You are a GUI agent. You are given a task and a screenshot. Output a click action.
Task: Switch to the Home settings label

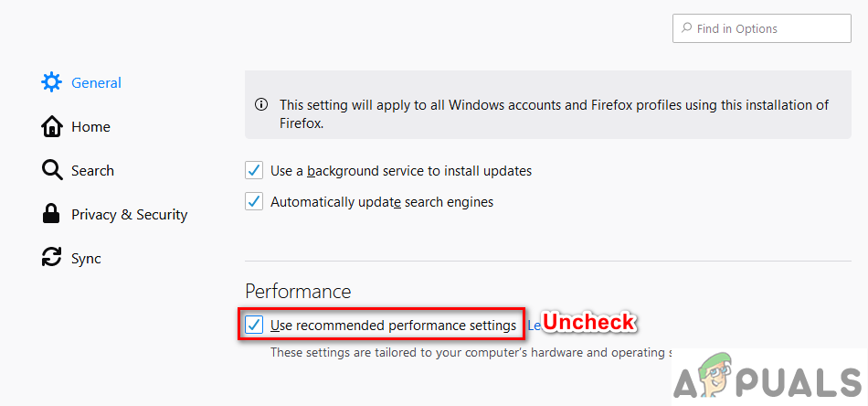pos(90,126)
